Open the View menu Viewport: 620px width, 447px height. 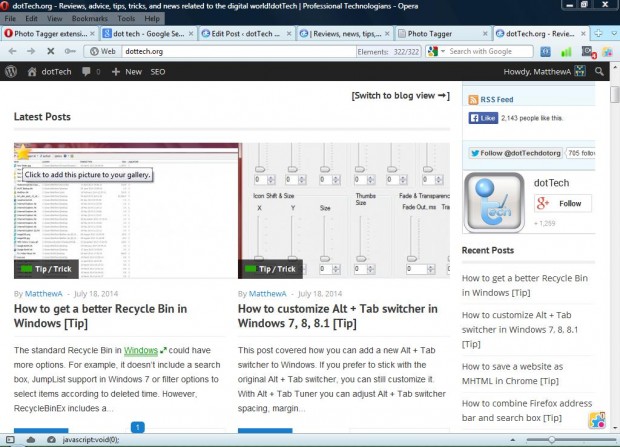55,19
